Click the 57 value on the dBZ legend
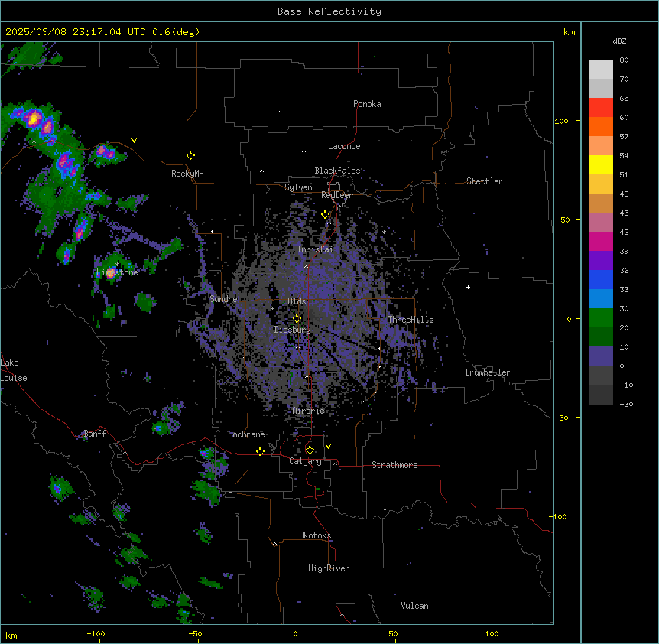 tap(624, 137)
